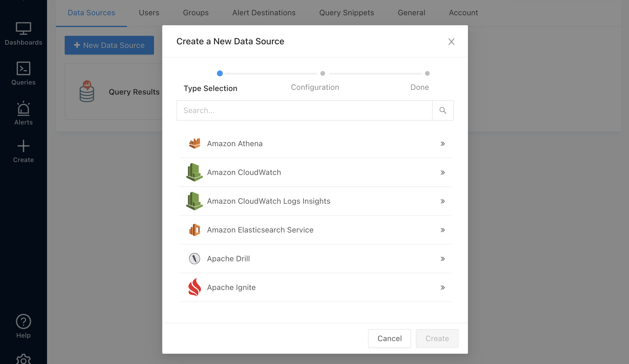Open the Queries section icon
The image size is (629, 364).
(24, 68)
